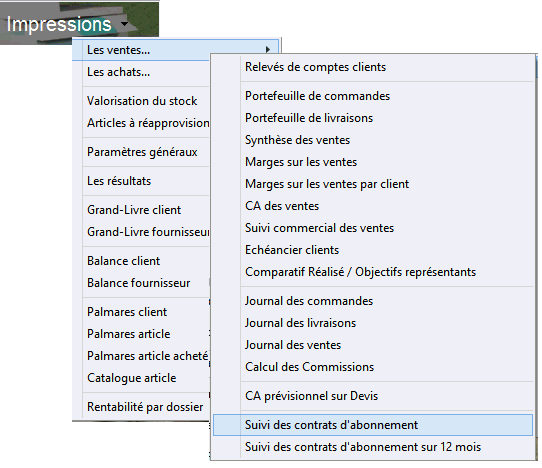Choose Paramètres généraux

(x=142, y=152)
